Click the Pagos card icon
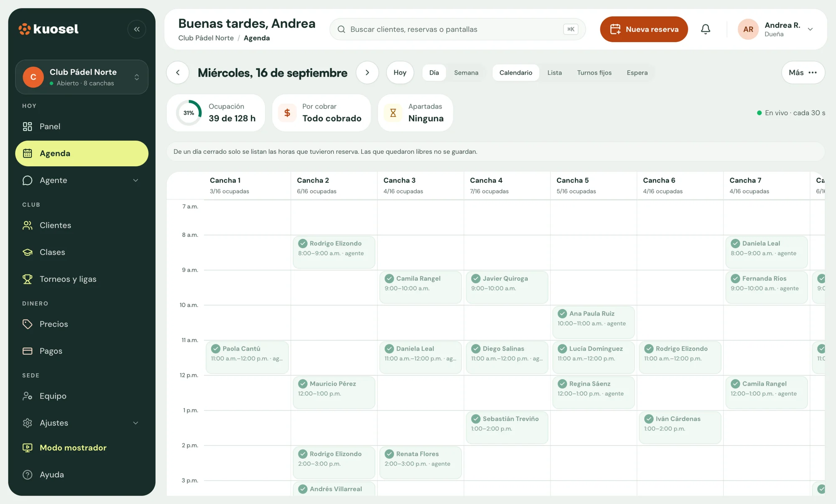The image size is (836, 504). [x=28, y=351]
